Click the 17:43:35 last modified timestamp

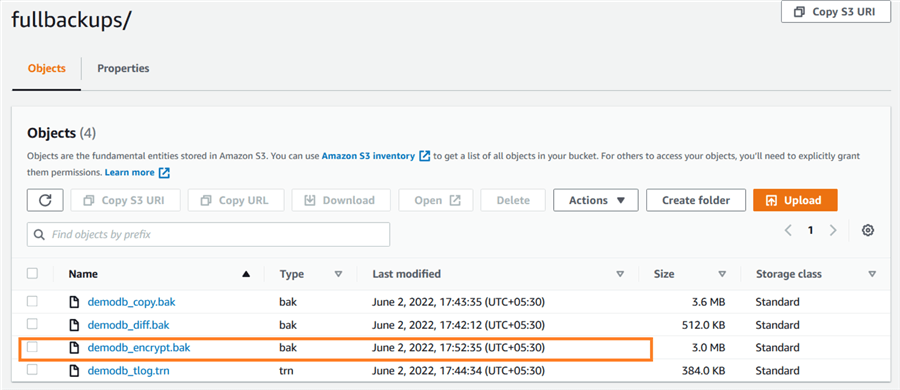[x=458, y=302]
